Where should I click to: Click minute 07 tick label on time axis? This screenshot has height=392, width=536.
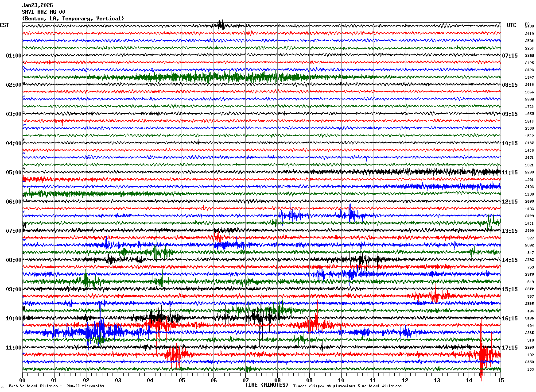pyautogui.click(x=245, y=380)
